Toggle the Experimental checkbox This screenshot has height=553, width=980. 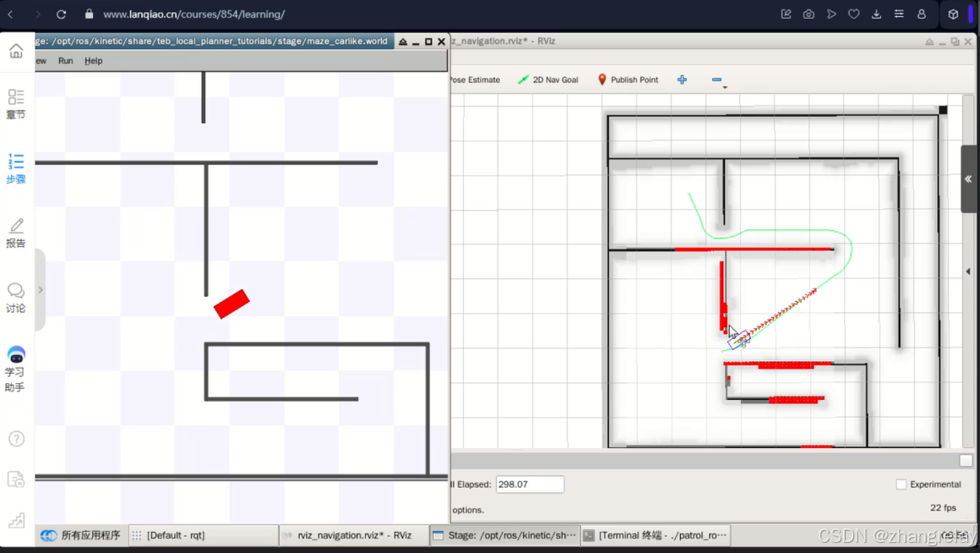(x=901, y=485)
